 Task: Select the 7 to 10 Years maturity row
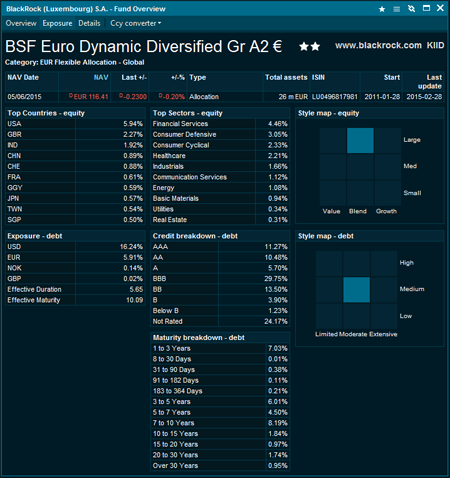pyautogui.click(x=220, y=423)
